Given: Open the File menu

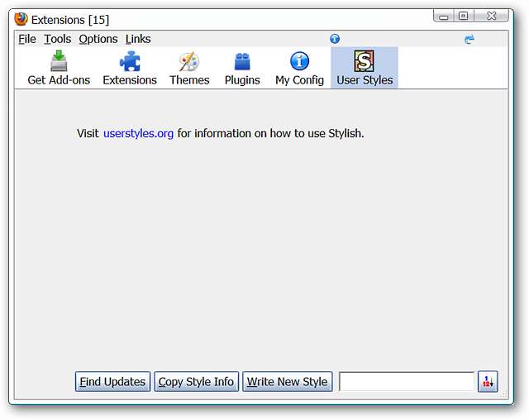Looking at the screenshot, I should click(27, 39).
